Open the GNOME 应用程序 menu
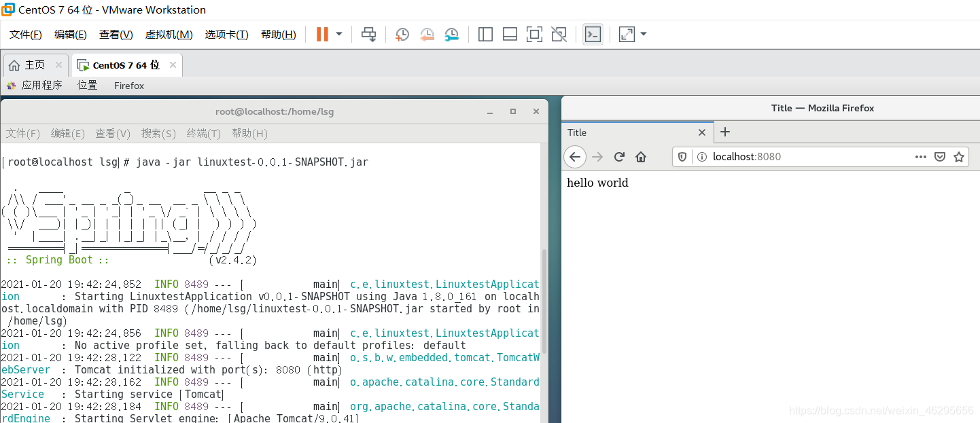This screenshot has height=423, width=980. click(x=34, y=86)
